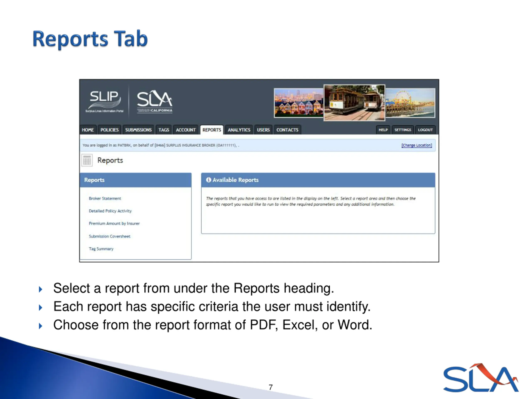Select the REPORTS tab
Image resolution: width=532 pixels, height=399 pixels.
tap(212, 130)
